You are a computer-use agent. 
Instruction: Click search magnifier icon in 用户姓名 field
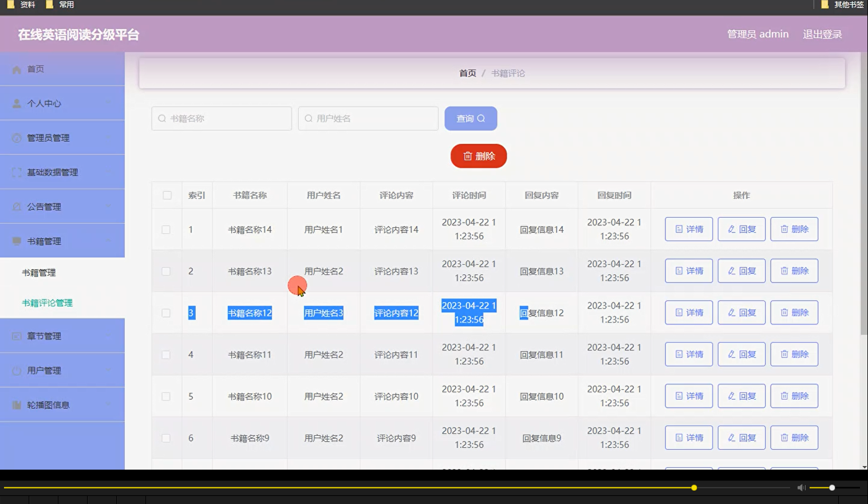coord(309,119)
